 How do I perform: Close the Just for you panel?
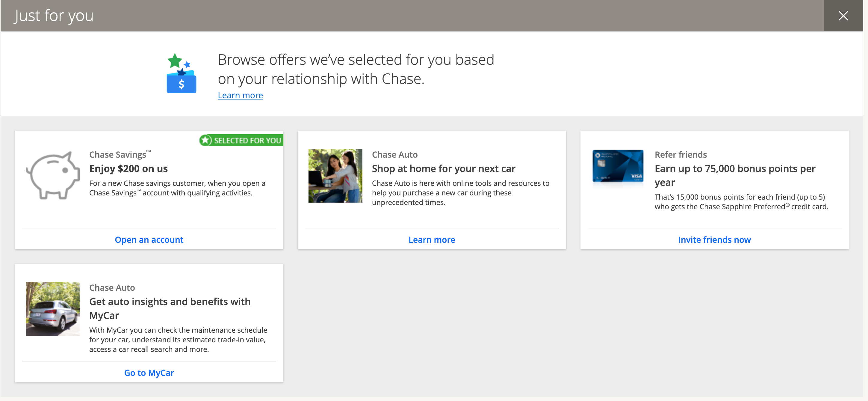843,16
